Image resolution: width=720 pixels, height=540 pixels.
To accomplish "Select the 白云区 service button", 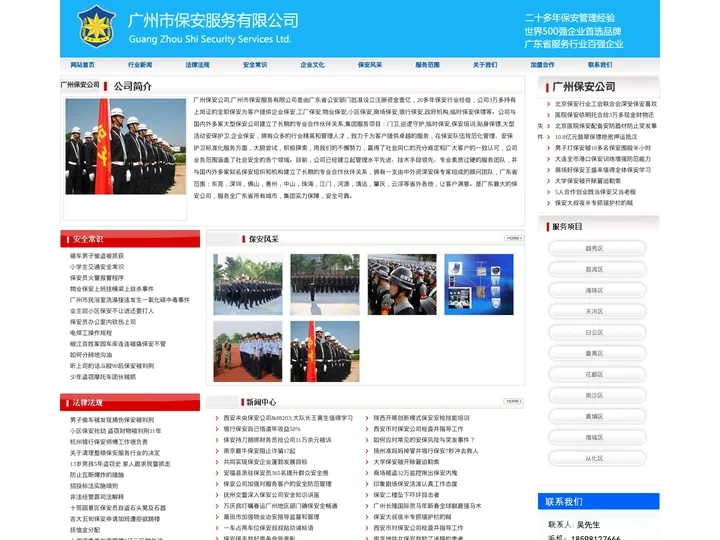I will (597, 332).
